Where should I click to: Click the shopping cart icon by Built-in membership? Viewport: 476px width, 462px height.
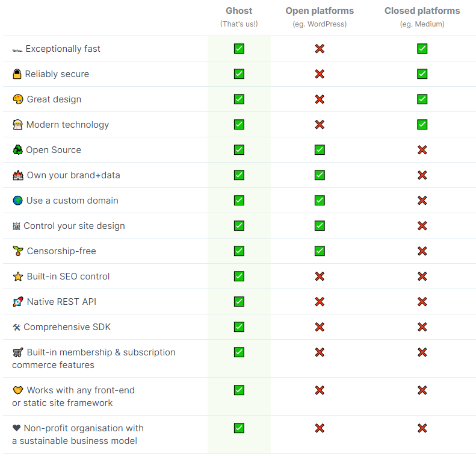[18, 352]
